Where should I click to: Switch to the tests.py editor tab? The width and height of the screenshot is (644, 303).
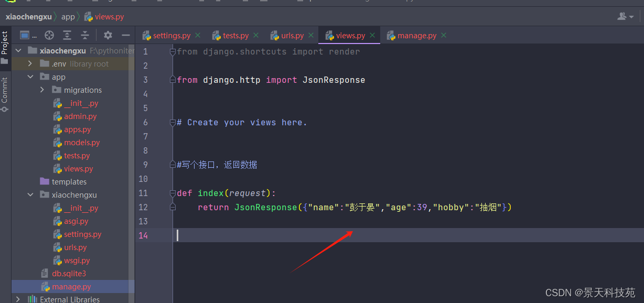tap(235, 36)
